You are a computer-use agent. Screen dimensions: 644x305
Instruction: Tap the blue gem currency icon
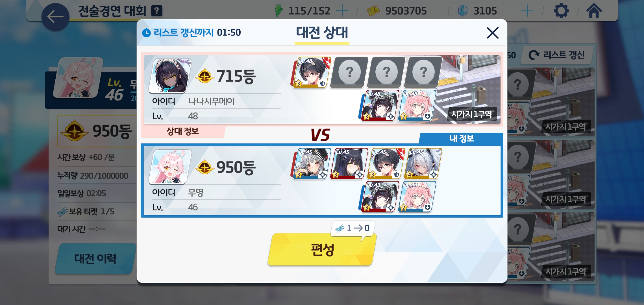click(462, 11)
